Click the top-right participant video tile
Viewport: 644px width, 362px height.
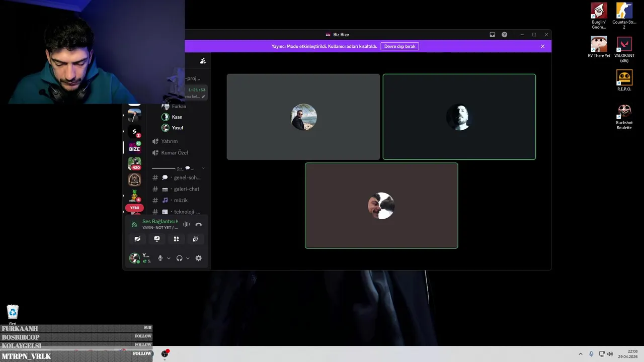click(x=459, y=117)
